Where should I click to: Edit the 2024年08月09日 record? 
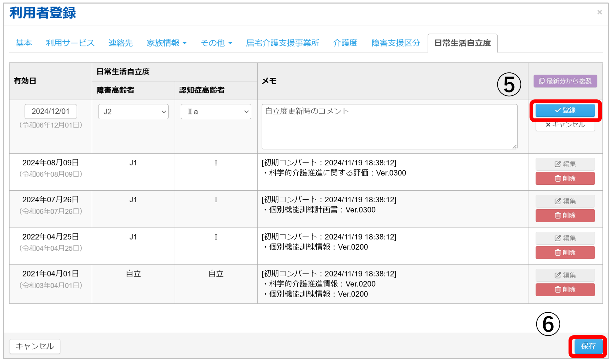pos(565,164)
